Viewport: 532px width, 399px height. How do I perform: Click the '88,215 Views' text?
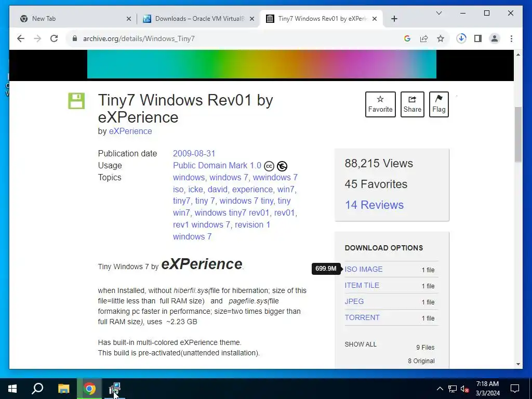click(x=379, y=164)
